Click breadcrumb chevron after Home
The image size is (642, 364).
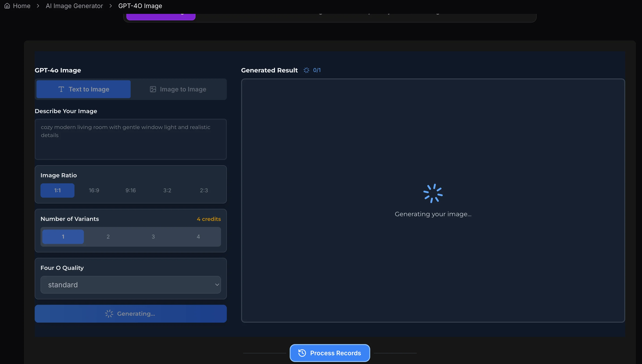pyautogui.click(x=38, y=6)
